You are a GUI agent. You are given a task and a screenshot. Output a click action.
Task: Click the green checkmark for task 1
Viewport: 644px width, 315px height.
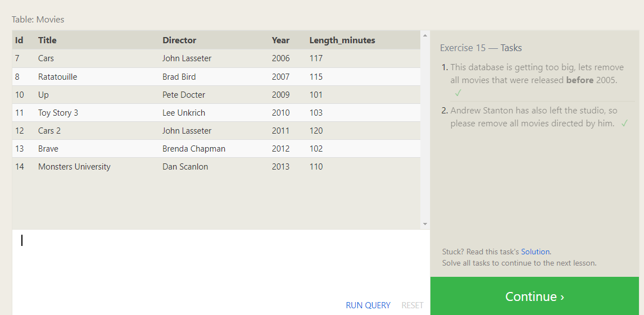pos(458,93)
